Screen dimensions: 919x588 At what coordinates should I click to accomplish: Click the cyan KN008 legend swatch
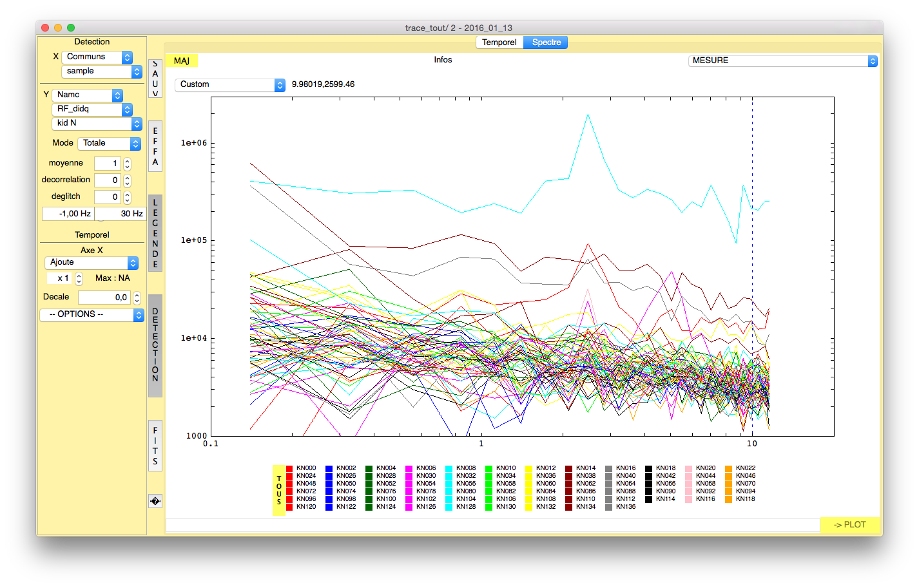coord(449,469)
